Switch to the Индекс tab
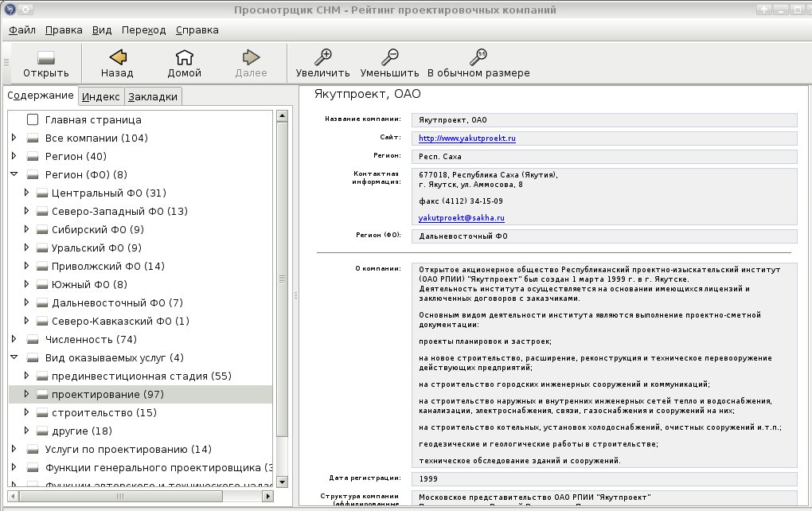The image size is (812, 511). coord(101,97)
